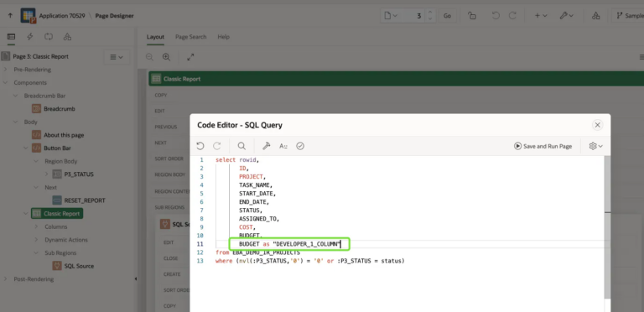Select the Layout tab
This screenshot has width=644, height=312.
[155, 37]
